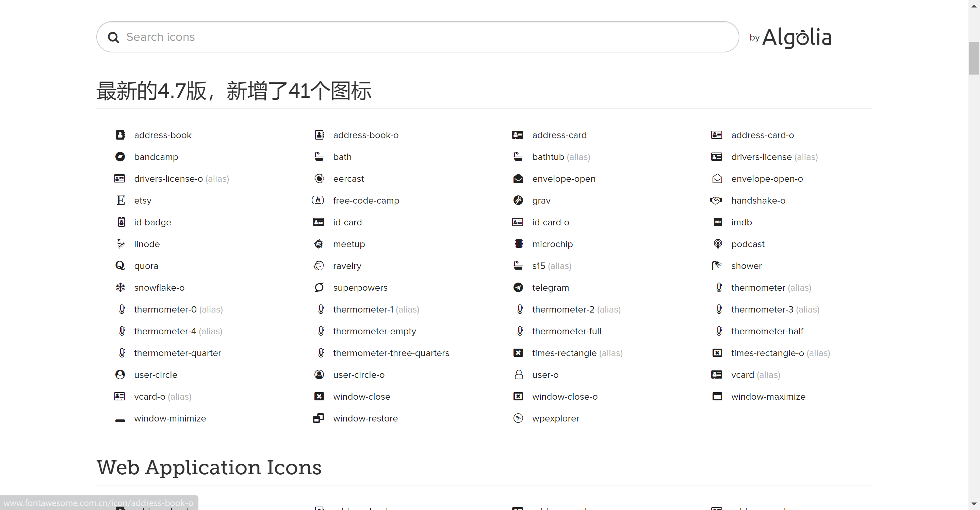Focus the Search icons input field
Image resolution: width=980 pixels, height=510 pixels.
419,37
